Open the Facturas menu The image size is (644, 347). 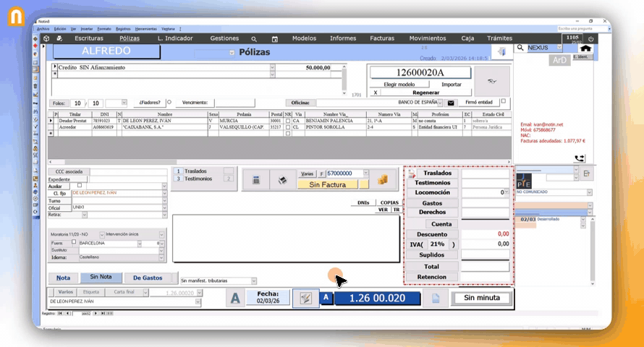[x=381, y=38]
